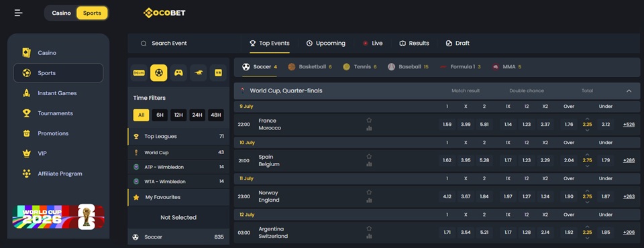Select the 24H time filter

(197, 115)
